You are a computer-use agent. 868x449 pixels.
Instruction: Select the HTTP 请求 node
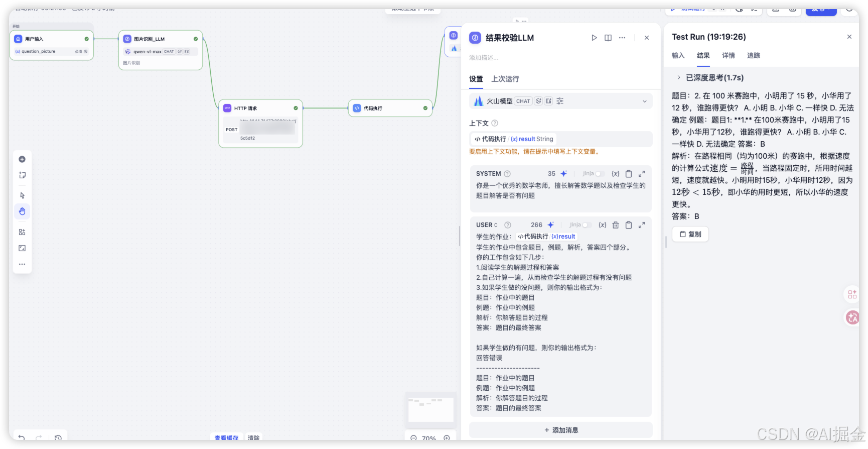tap(260, 124)
